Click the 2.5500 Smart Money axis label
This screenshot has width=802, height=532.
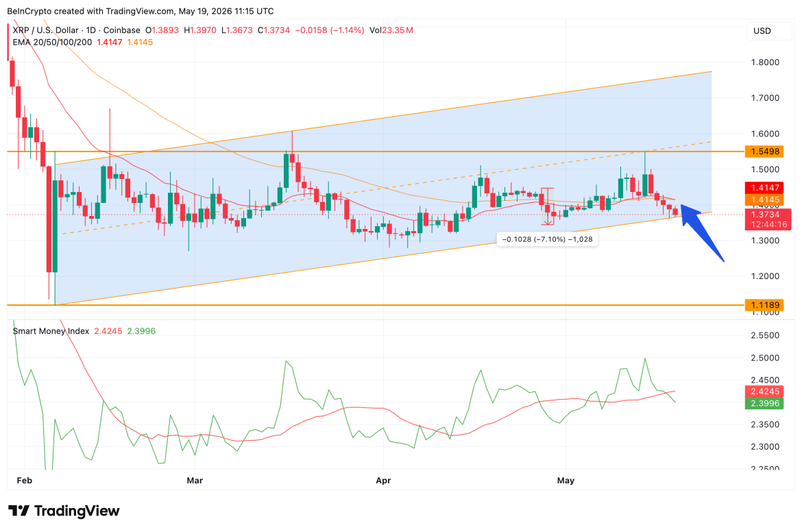click(x=765, y=335)
